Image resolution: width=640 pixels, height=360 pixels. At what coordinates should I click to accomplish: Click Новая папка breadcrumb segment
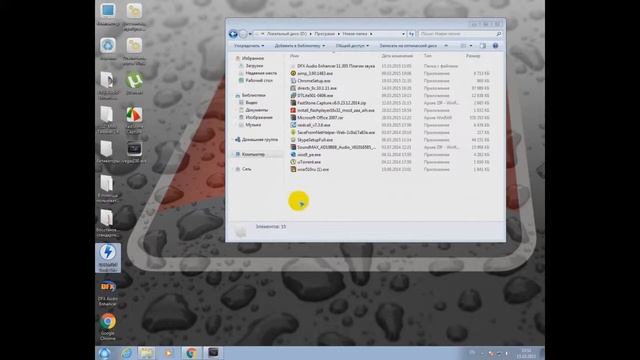tap(355, 34)
